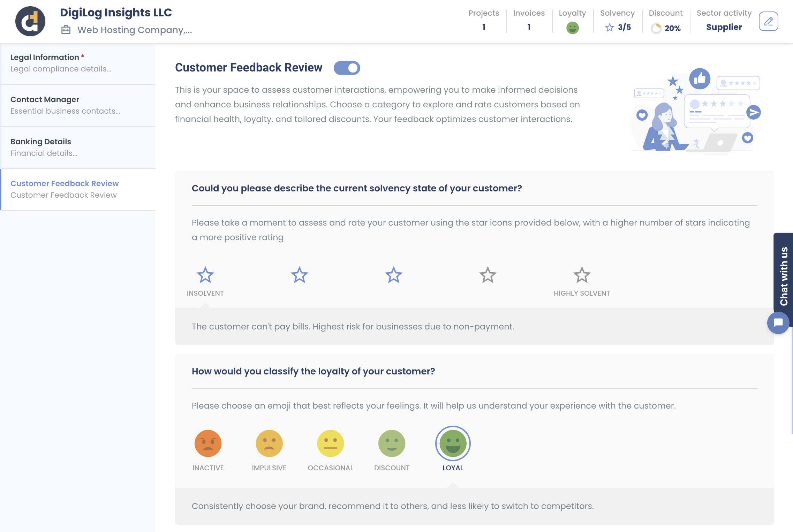793x532 pixels.
Task: Click the 20% discount pie chart icon
Action: point(657,29)
